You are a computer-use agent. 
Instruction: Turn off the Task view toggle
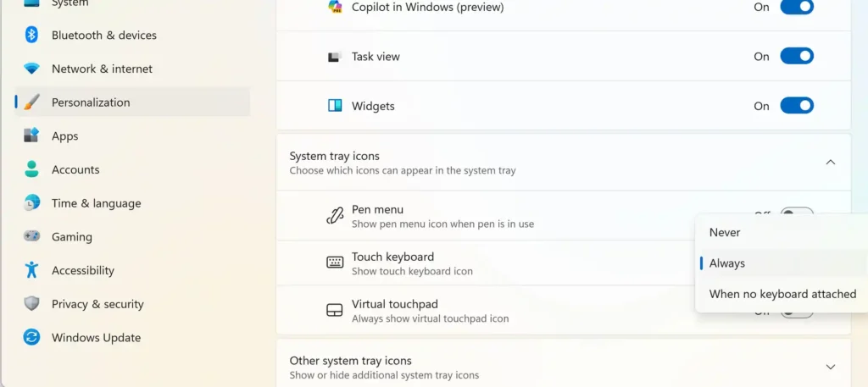point(797,57)
